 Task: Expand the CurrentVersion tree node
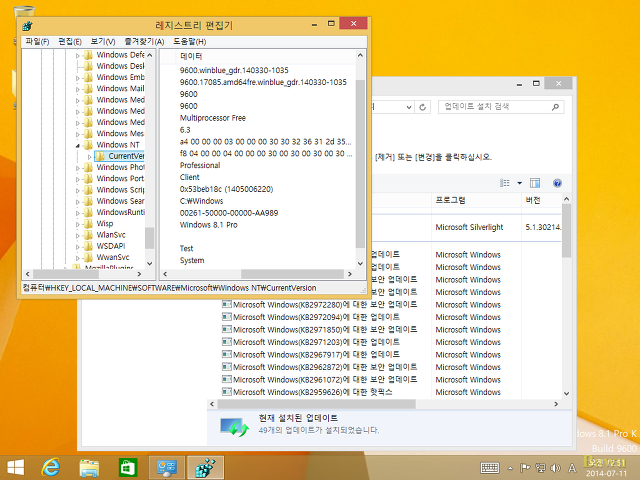[x=89, y=156]
